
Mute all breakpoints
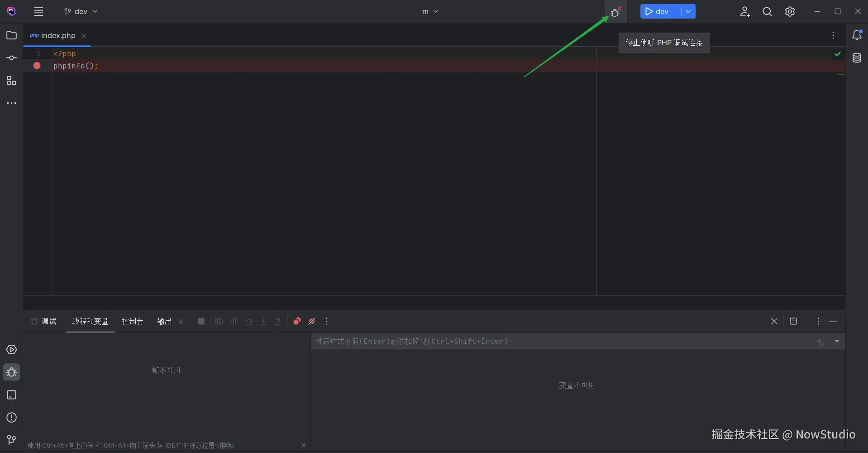(312, 321)
